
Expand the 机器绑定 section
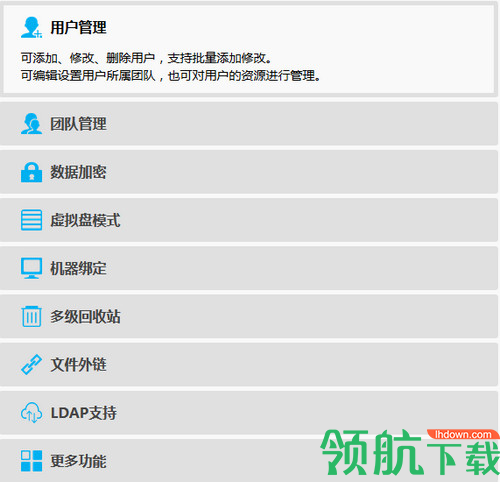click(x=249, y=268)
